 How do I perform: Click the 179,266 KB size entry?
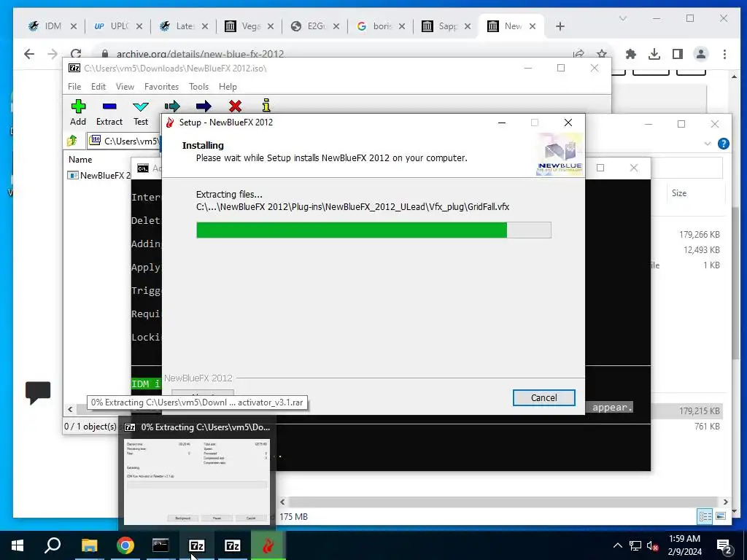pos(699,234)
